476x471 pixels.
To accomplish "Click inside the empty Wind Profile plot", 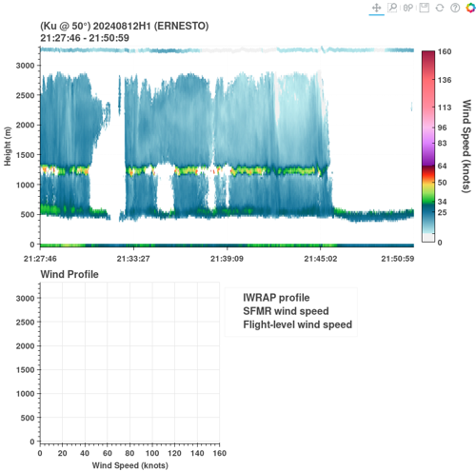I will tap(129, 363).
